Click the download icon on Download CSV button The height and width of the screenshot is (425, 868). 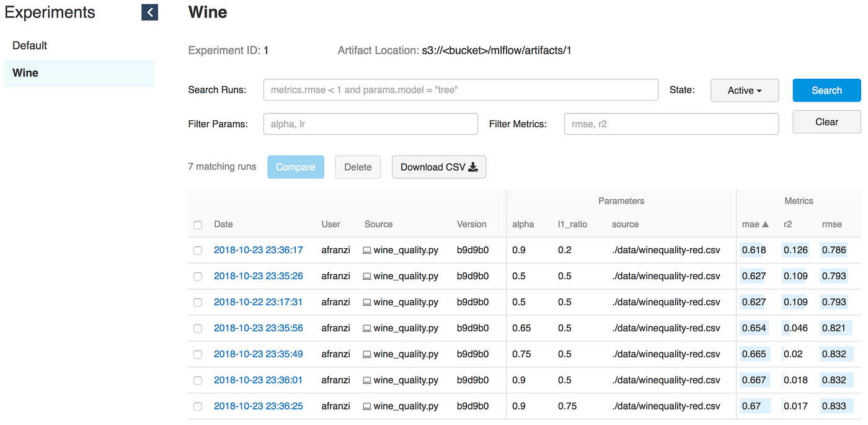(473, 167)
